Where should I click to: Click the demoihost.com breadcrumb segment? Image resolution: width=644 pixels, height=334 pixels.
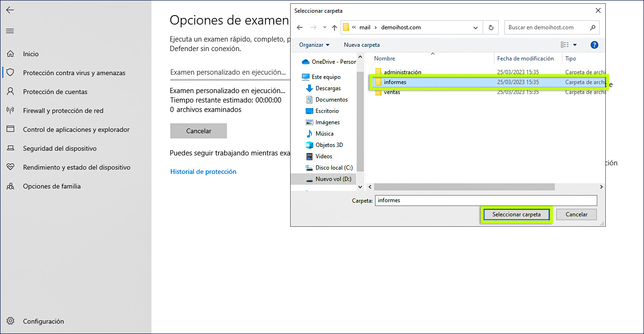[401, 27]
